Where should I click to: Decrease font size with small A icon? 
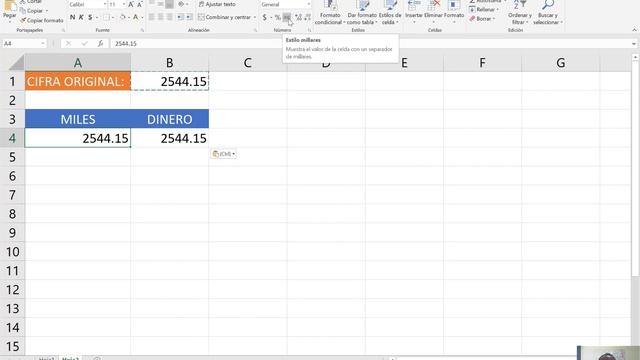pos(140,4)
